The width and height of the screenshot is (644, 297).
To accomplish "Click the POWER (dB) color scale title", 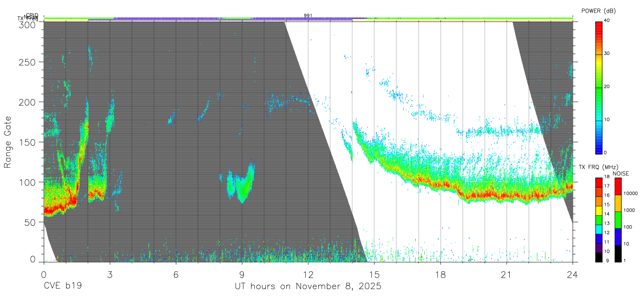I will click(599, 11).
